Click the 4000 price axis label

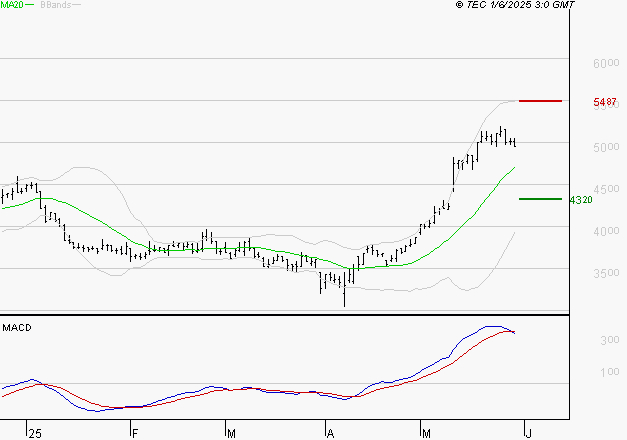tap(604, 231)
